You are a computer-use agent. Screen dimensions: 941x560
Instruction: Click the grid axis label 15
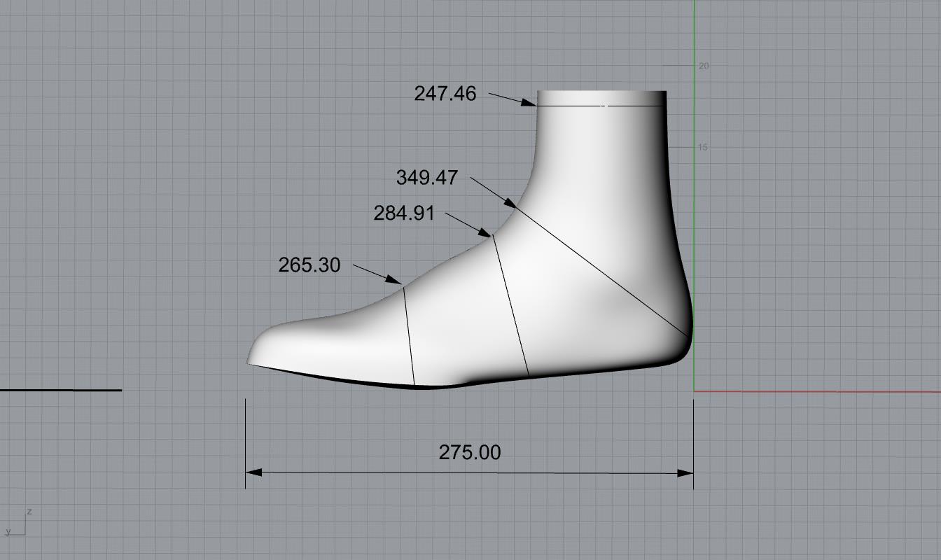703,147
